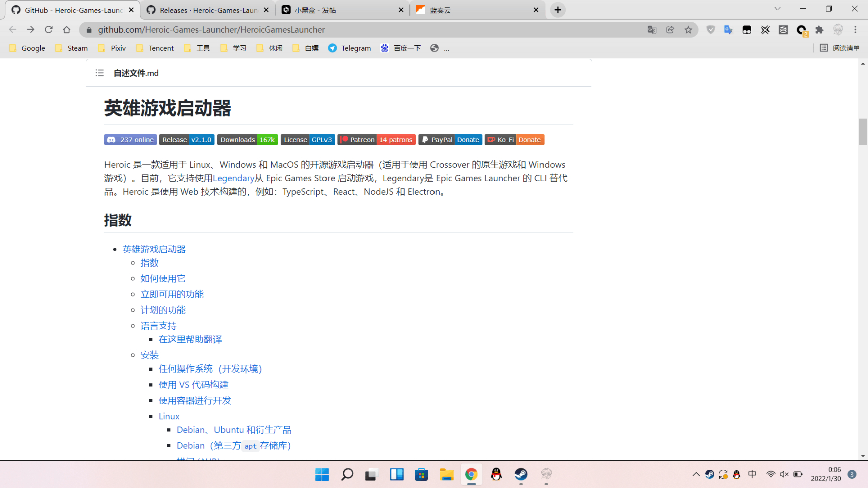The image size is (868, 488).
Task: Open the translate page icon in address bar
Action: (652, 30)
